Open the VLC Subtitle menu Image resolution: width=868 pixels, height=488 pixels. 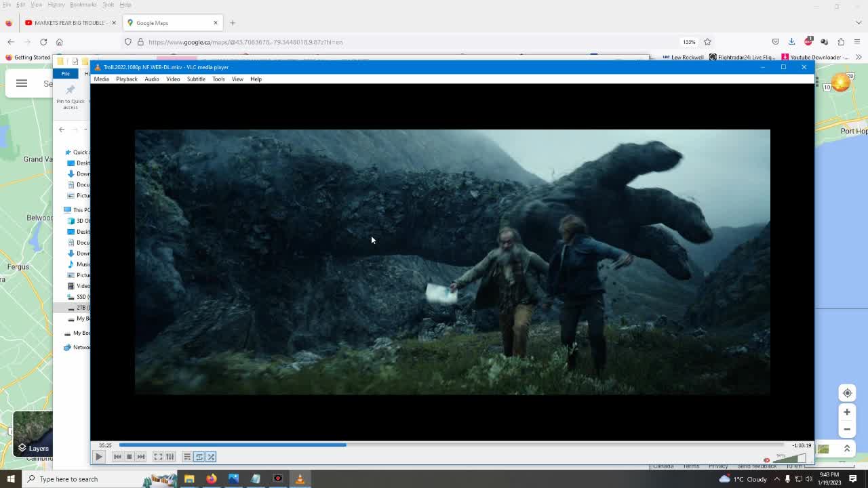tap(196, 79)
